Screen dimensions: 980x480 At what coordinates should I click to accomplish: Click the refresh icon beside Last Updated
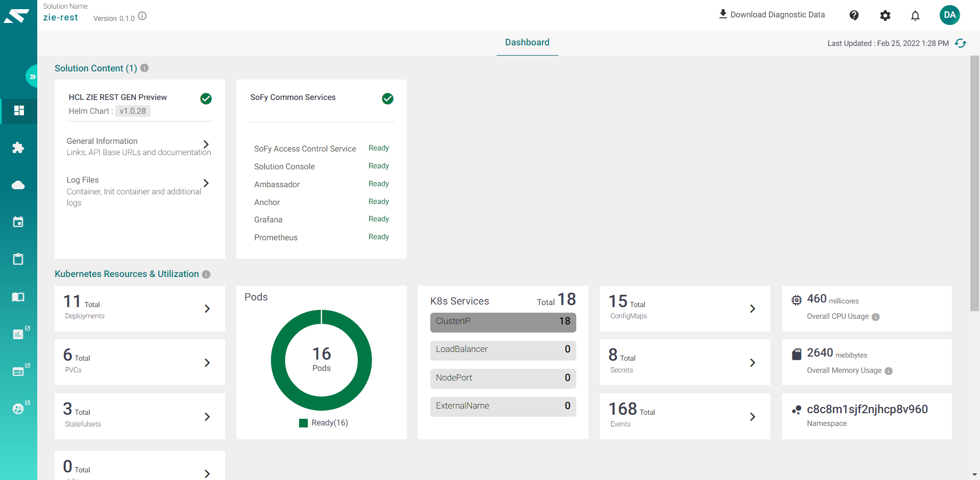[x=961, y=43]
